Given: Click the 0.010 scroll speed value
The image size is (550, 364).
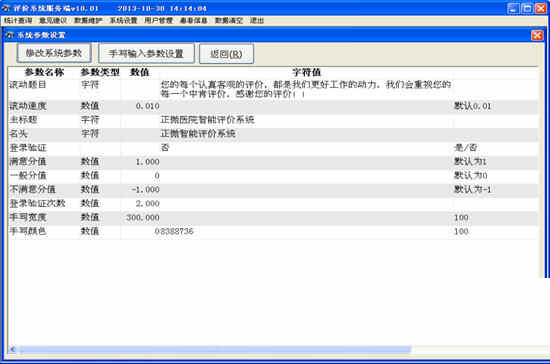Looking at the screenshot, I should click(147, 106).
